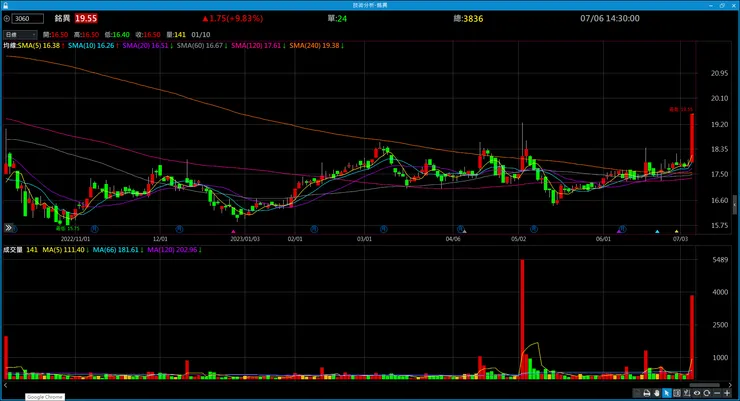Click the highlighted 19.55 last price
Image resolution: width=740 pixels, height=401 pixels.
click(x=86, y=18)
